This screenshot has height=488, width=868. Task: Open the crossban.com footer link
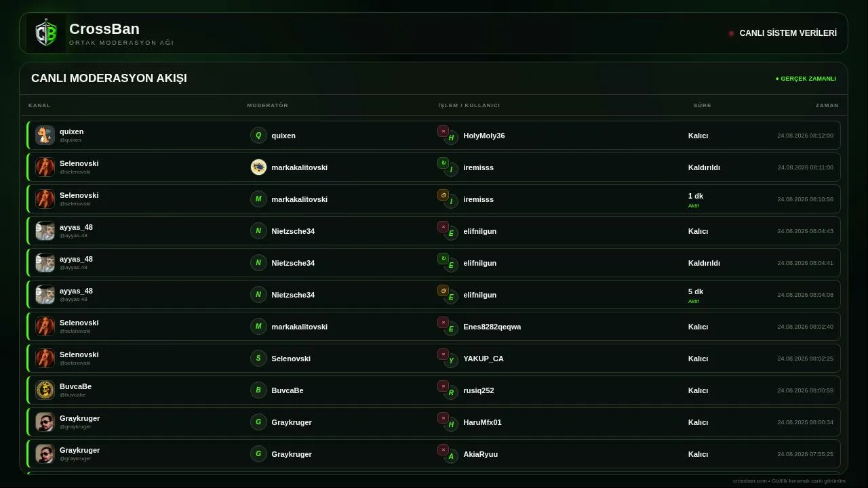tap(749, 481)
